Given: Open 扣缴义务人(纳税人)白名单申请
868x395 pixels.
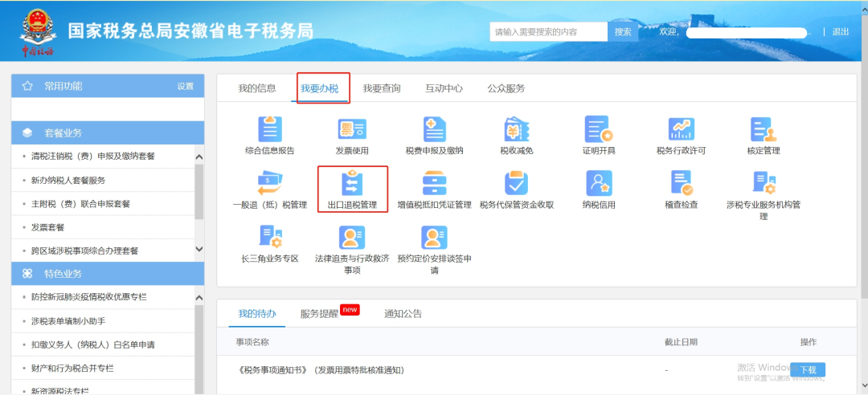Looking at the screenshot, I should (x=93, y=344).
